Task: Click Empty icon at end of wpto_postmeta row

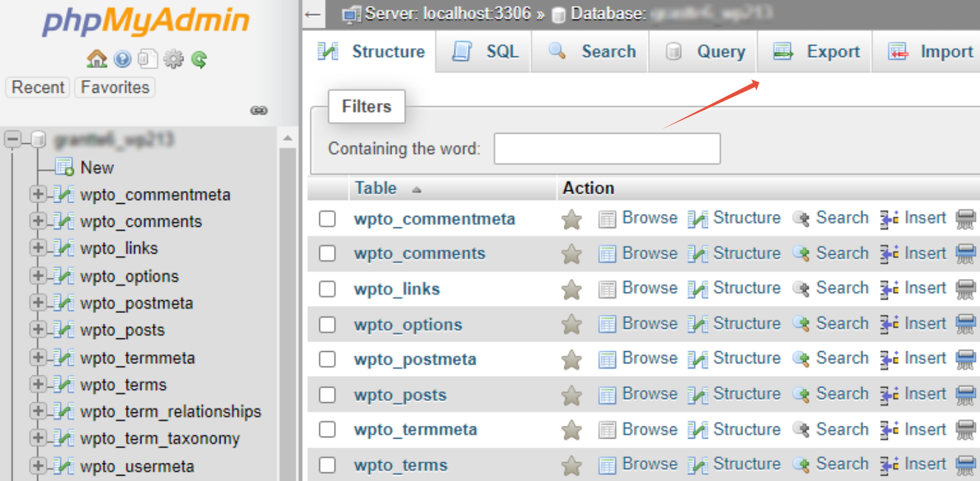Action: click(965, 360)
